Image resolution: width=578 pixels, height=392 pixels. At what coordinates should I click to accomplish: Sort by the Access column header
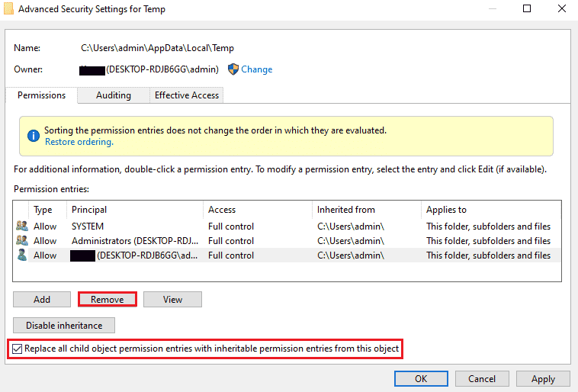(x=258, y=210)
